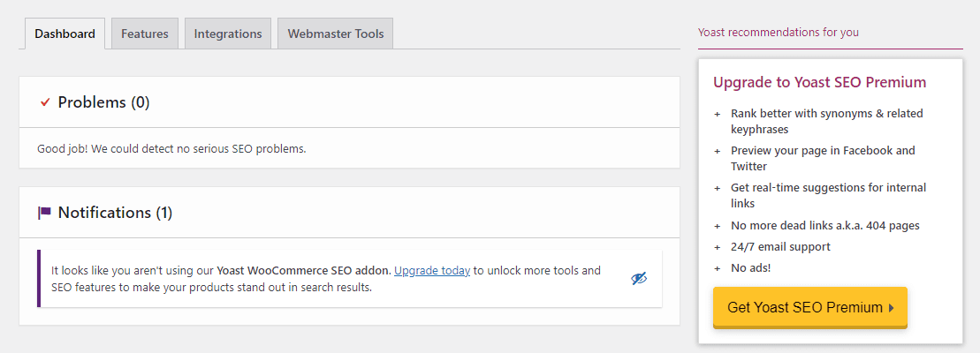
Task: Switch to the Dashboard tab
Action: coord(65,34)
